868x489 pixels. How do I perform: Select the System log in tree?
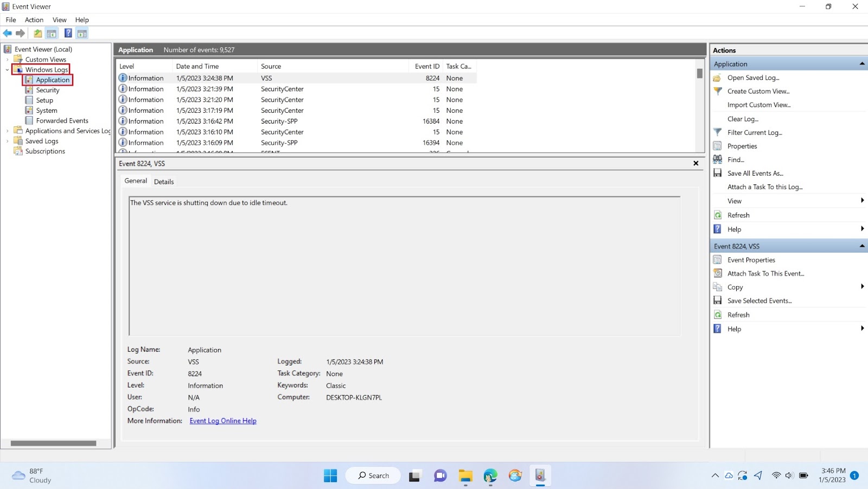point(47,111)
